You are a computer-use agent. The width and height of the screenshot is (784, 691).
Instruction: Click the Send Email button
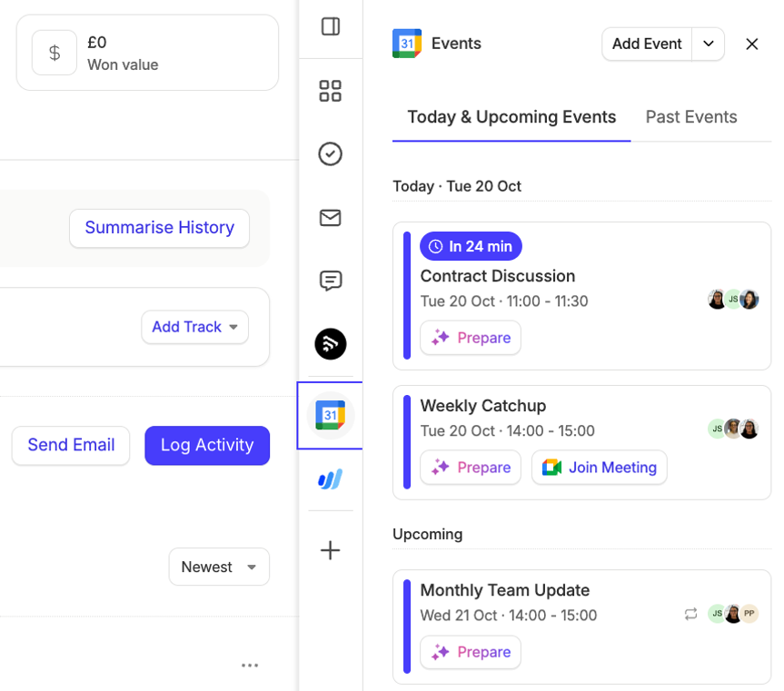click(x=71, y=445)
